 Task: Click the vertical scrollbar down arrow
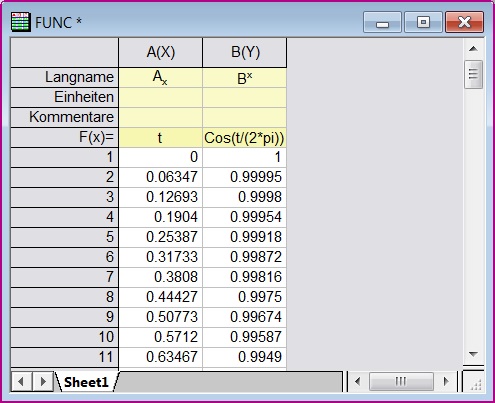[473, 354]
